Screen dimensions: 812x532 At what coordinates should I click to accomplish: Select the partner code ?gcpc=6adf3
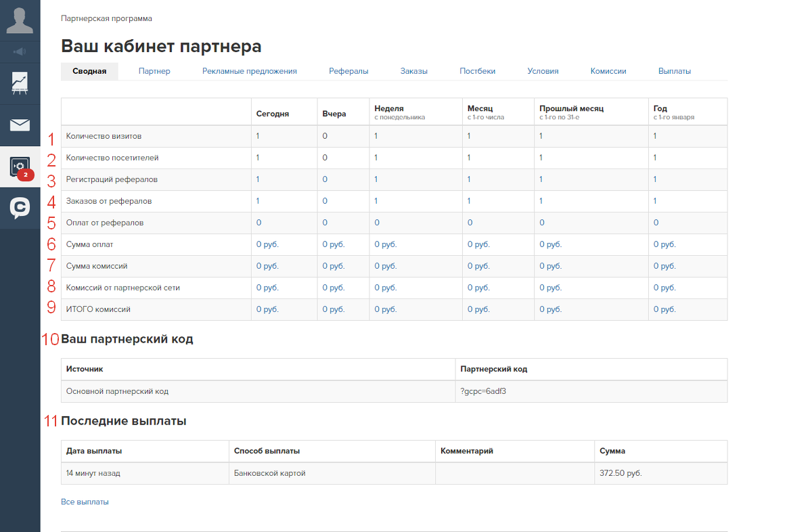pyautogui.click(x=483, y=391)
